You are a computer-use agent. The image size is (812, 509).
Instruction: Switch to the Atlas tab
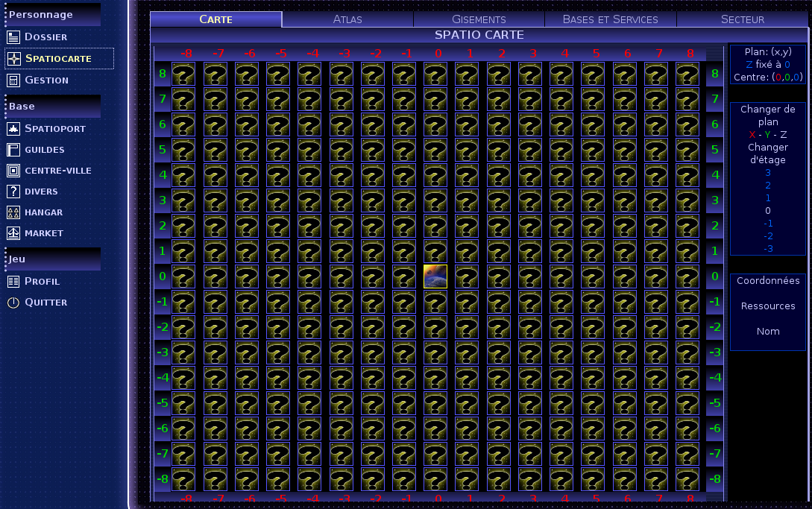point(347,19)
